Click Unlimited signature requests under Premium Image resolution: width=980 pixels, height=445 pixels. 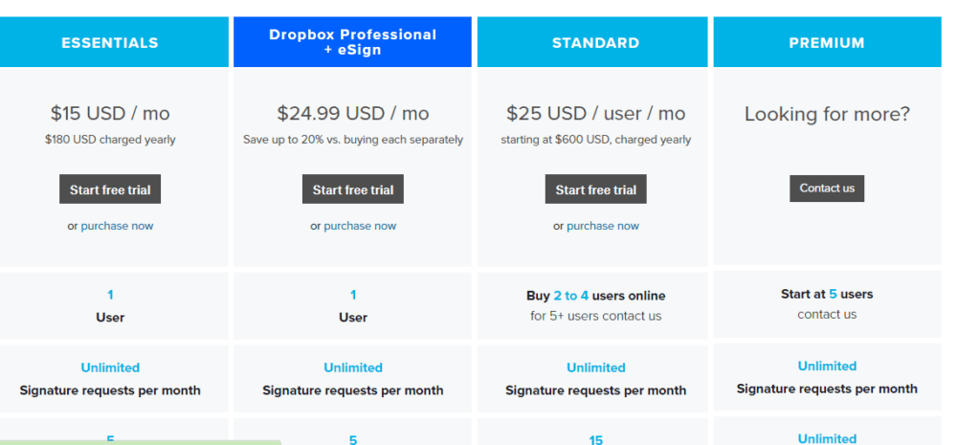click(827, 377)
